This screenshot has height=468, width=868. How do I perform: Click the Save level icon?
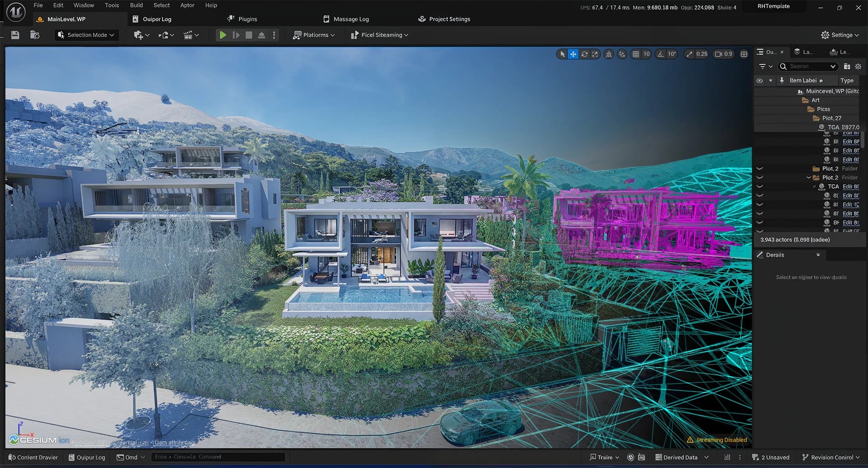click(14, 34)
